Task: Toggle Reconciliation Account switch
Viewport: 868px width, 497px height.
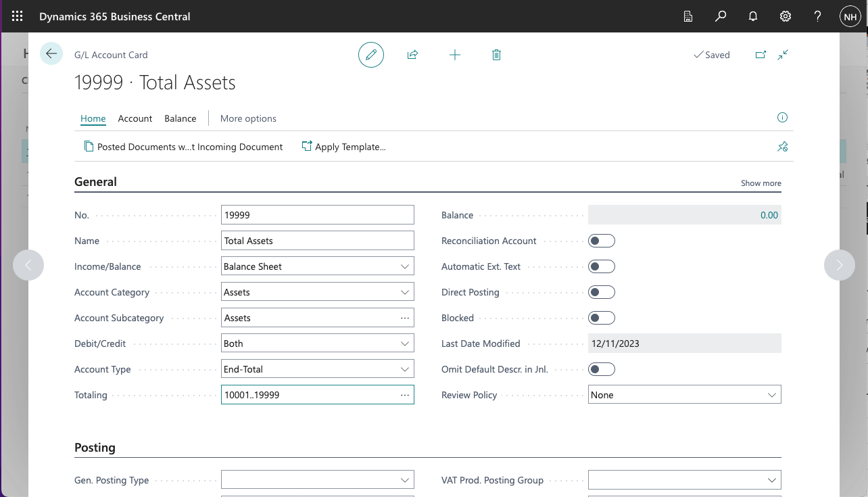Action: [602, 241]
